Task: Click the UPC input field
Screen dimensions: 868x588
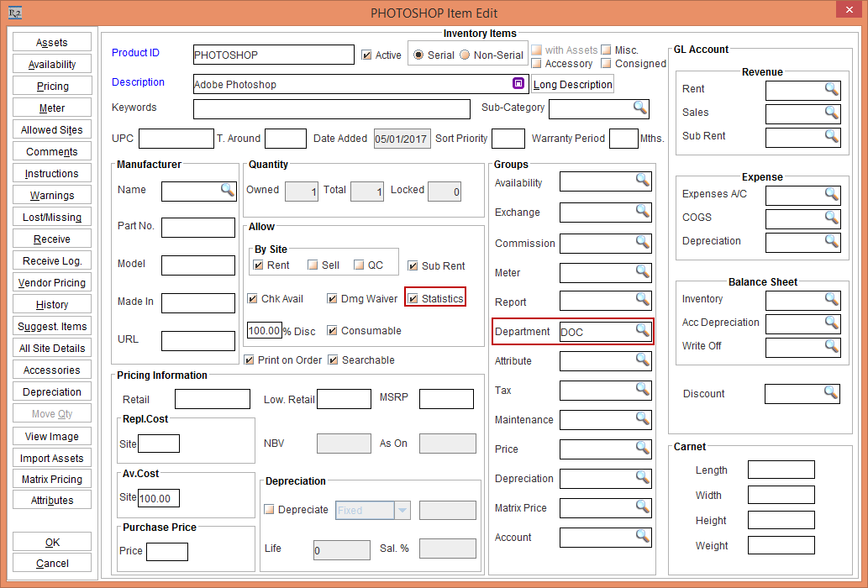Action: (176, 139)
